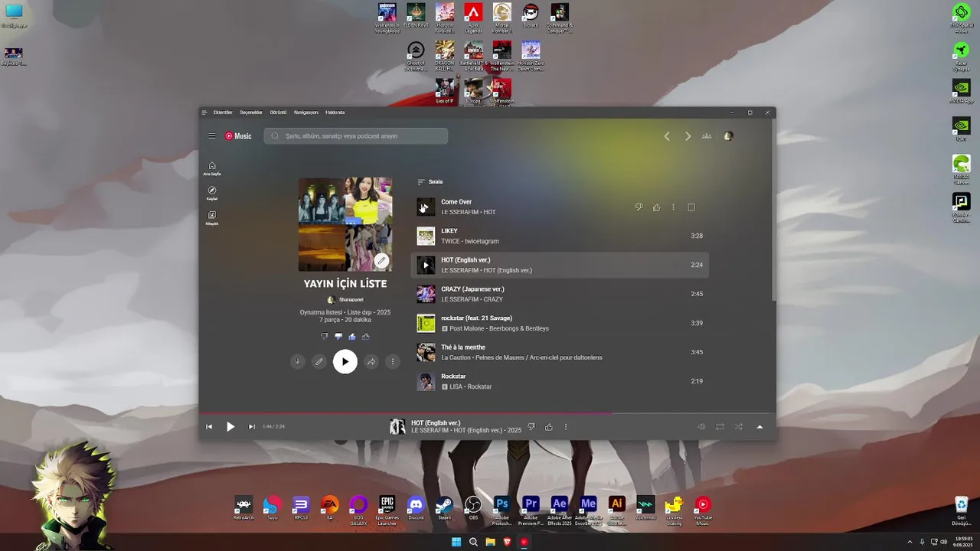Open the YouTube Music hamburger guide menu

[x=212, y=136]
